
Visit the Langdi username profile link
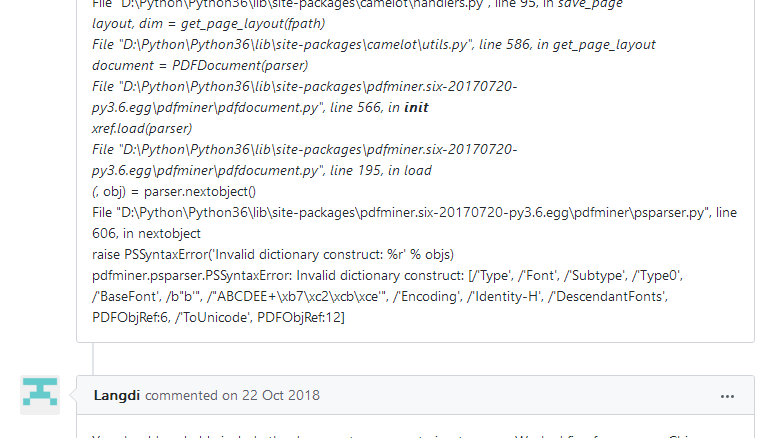tap(116, 395)
